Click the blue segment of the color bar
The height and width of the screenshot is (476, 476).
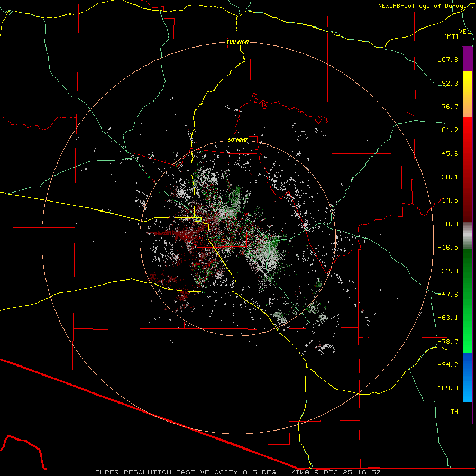tap(467, 377)
